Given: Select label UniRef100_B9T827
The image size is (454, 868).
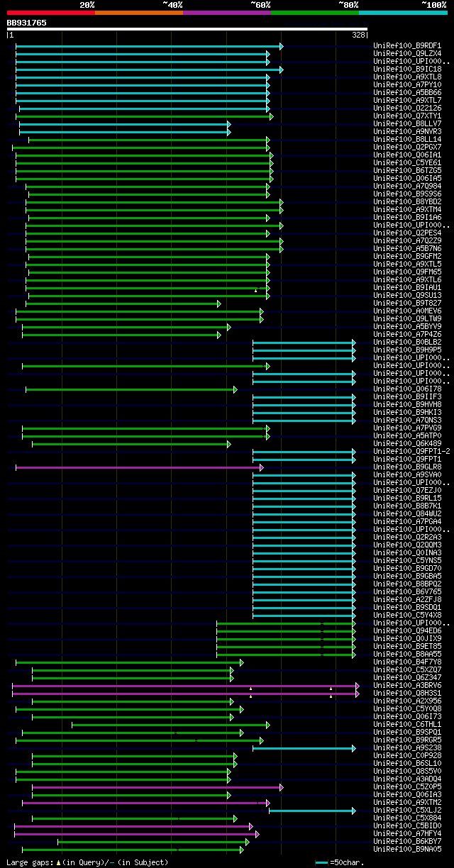Looking at the screenshot, I should [407, 304].
